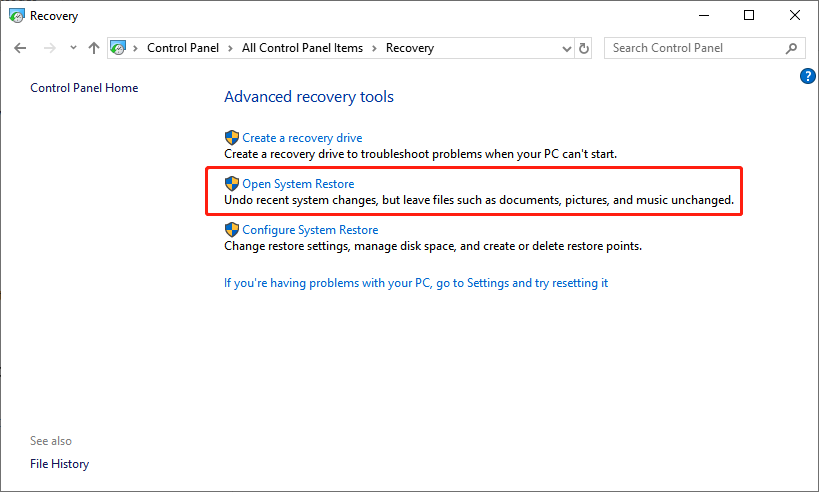Open the Configure System Restore link

click(x=310, y=230)
